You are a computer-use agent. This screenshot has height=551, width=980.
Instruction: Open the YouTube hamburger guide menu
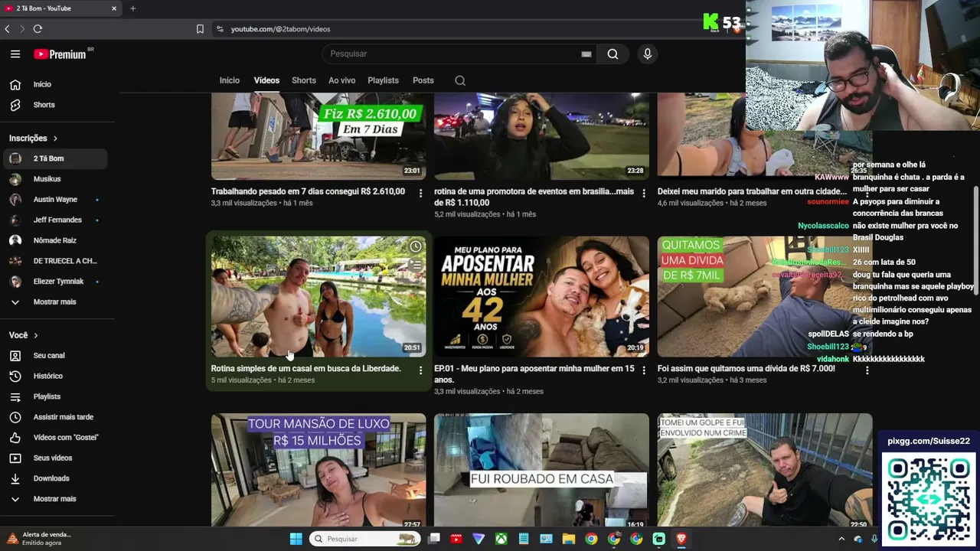pyautogui.click(x=15, y=54)
